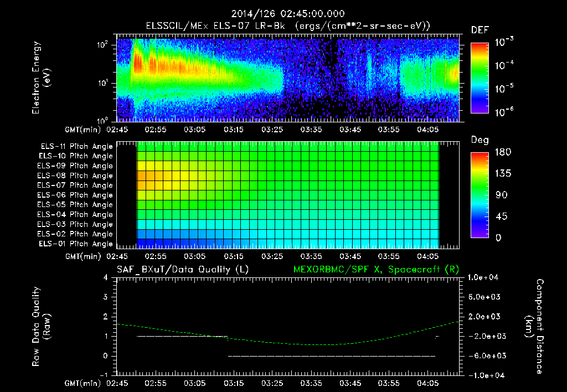567x392 pixels.
Task: Select the 180 tick on Deg scale
Action: click(x=503, y=152)
